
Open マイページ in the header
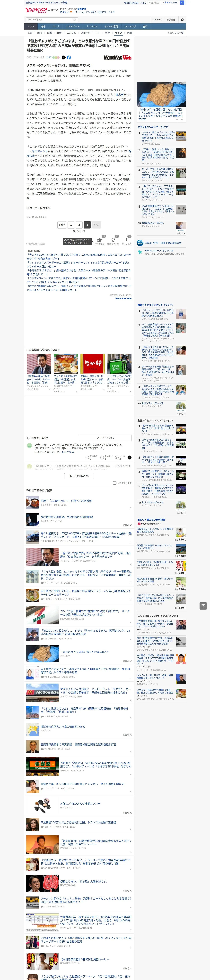tap(157, 20)
